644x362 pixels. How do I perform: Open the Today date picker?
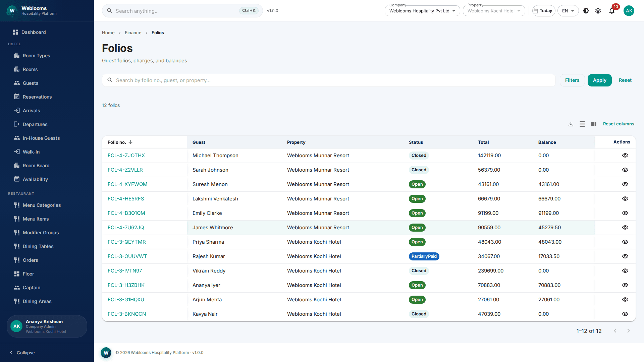click(x=544, y=11)
